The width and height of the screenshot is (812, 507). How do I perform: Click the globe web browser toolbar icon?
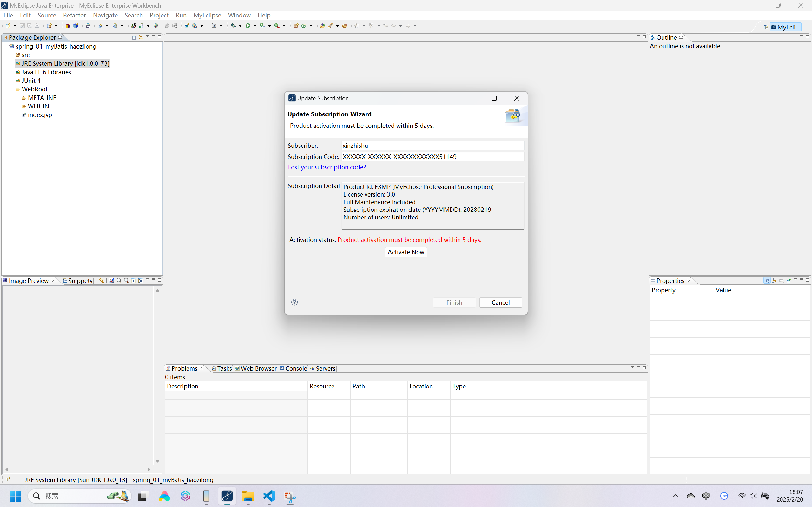[x=156, y=26]
